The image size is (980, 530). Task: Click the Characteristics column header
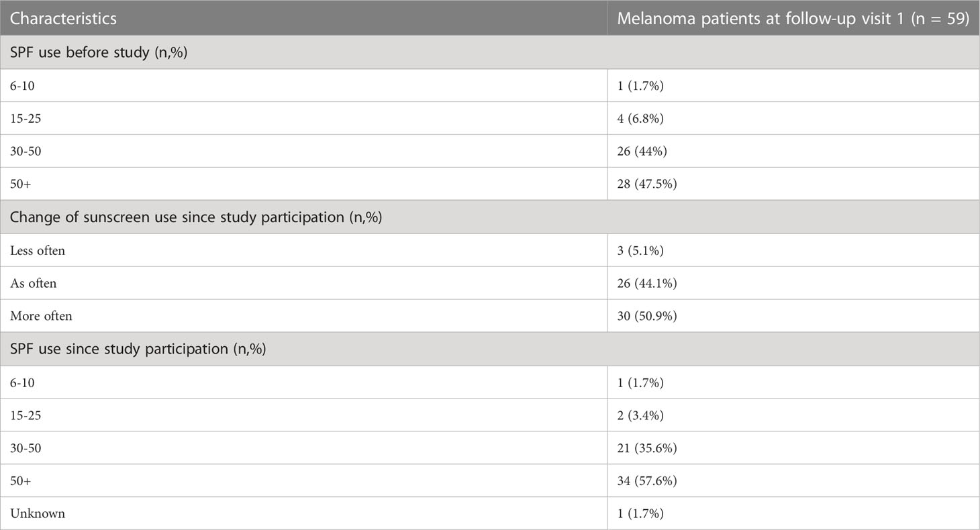(x=63, y=18)
